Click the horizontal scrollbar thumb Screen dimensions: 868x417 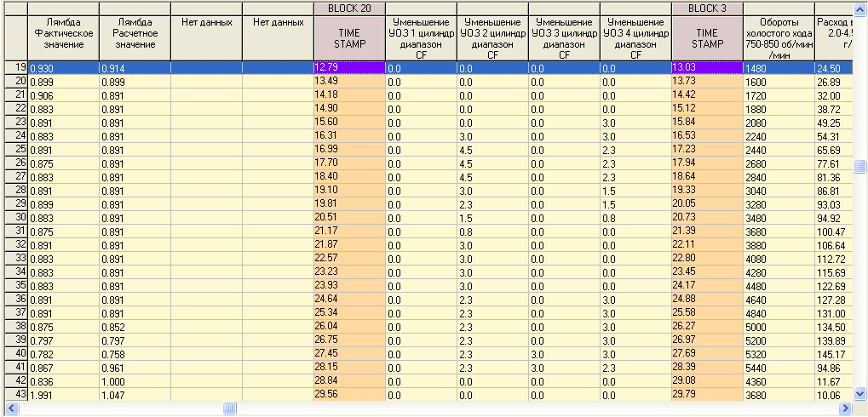[229, 409]
